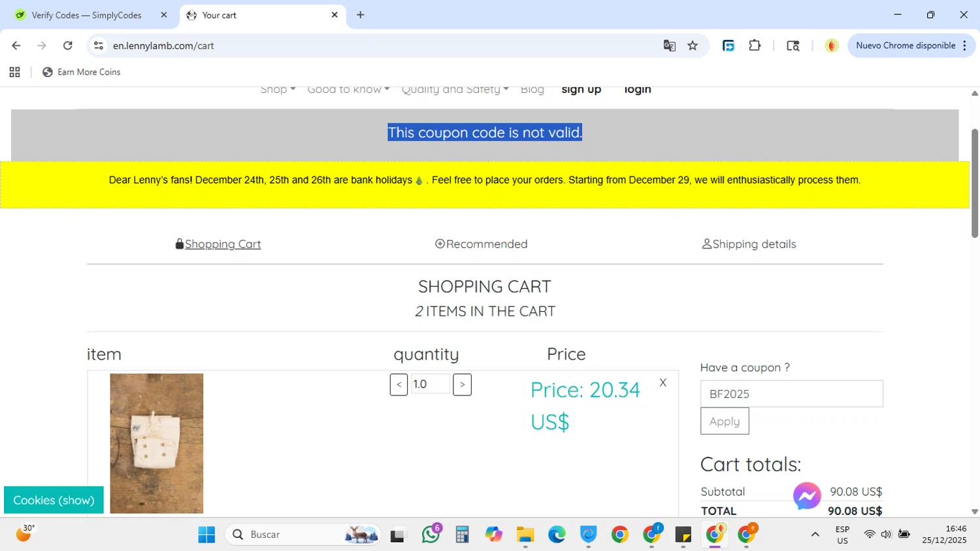
Task: Expand the Good to know menu
Action: click(x=348, y=90)
